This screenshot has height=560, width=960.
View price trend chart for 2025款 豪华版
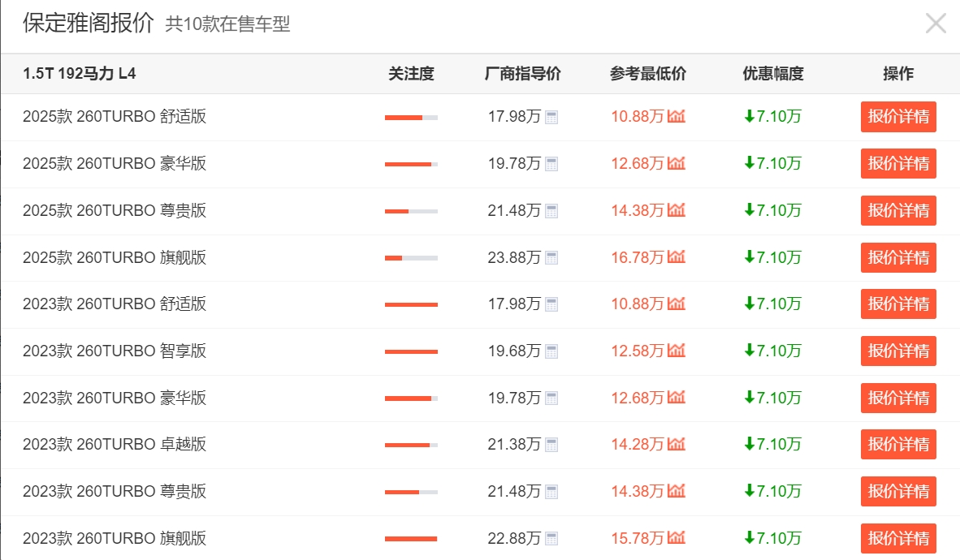click(677, 163)
